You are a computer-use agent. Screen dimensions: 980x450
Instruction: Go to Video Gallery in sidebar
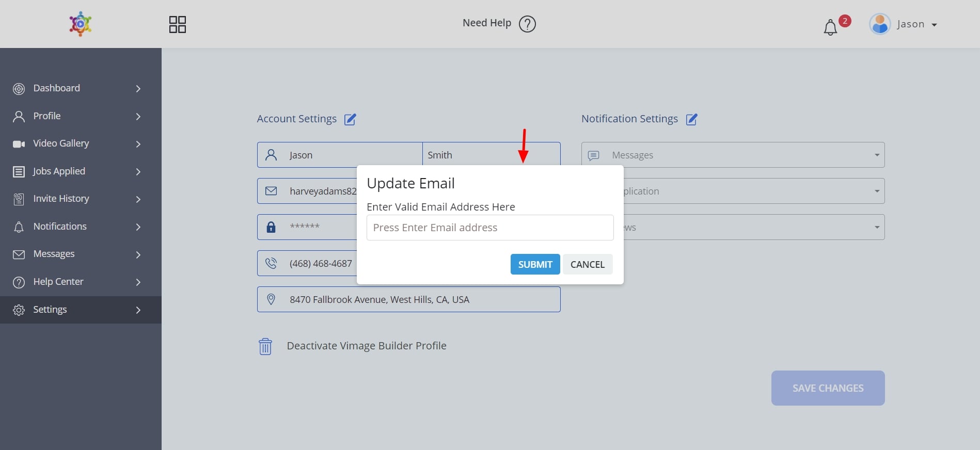(61, 143)
